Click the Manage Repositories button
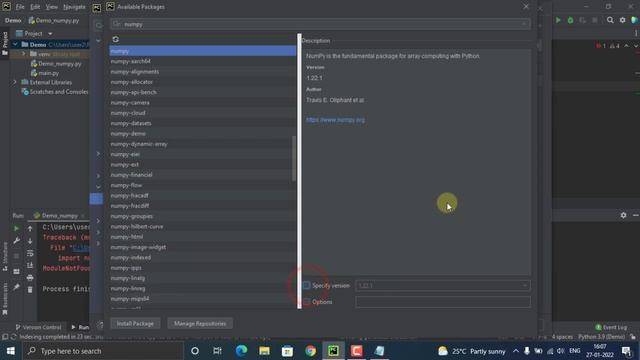 point(200,323)
